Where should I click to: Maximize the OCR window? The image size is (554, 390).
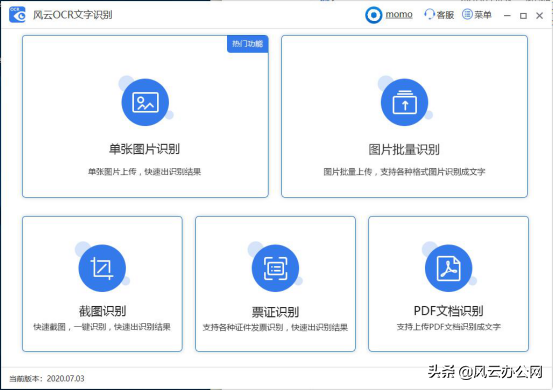coord(523,16)
